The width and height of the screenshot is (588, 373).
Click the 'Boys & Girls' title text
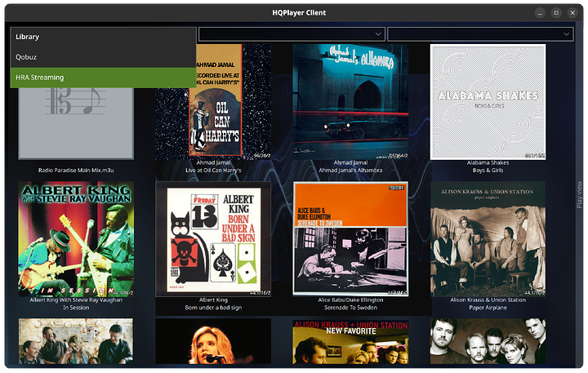click(488, 171)
